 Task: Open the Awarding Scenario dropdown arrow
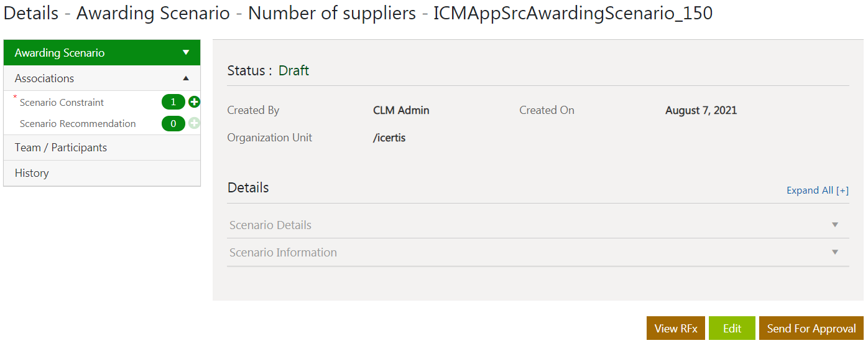coord(185,53)
